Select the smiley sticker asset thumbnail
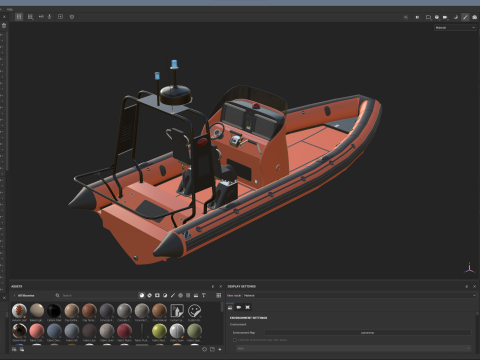The width and height of the screenshot is (480, 360). pos(194,311)
